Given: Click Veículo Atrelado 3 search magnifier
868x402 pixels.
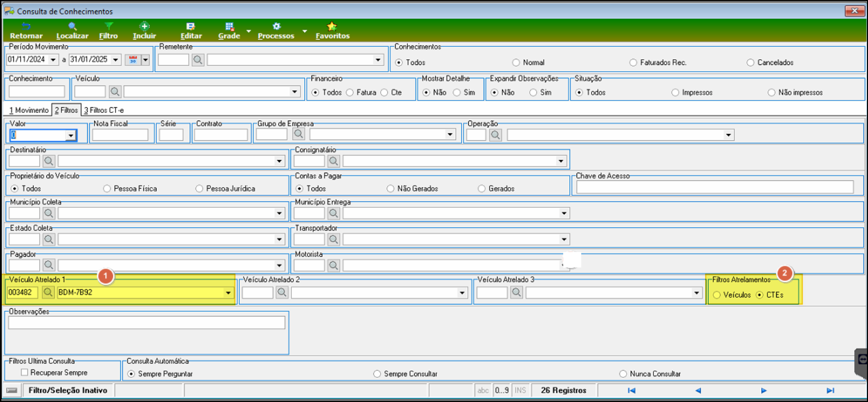Looking at the screenshot, I should tap(516, 292).
